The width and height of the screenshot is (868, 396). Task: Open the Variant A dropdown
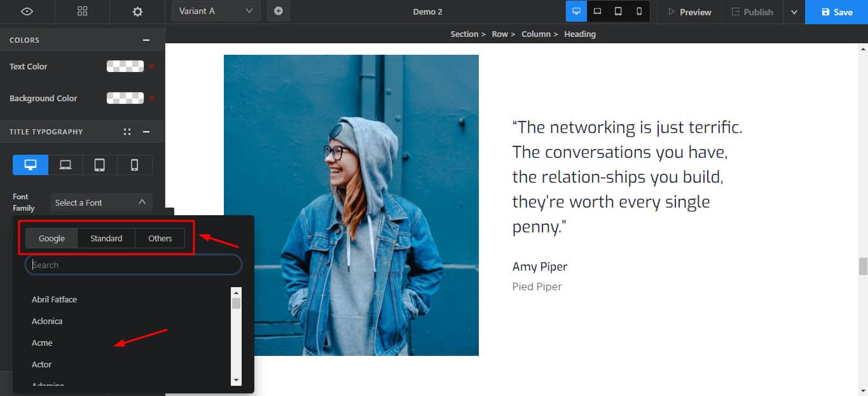tap(216, 11)
